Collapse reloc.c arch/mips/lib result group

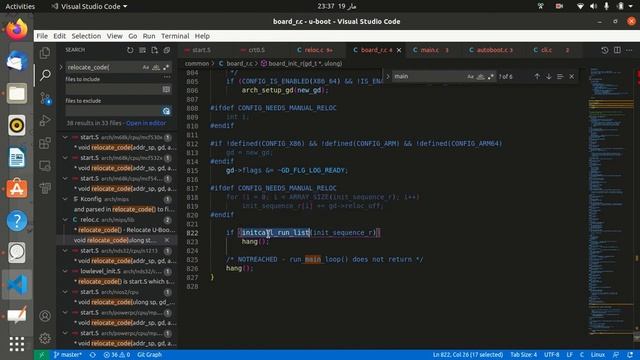coord(65,220)
